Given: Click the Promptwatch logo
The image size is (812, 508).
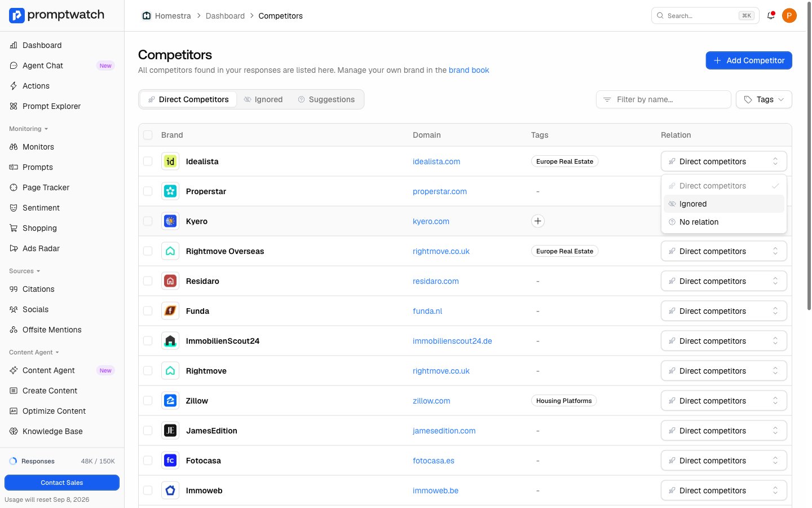Looking at the screenshot, I should tap(56, 15).
